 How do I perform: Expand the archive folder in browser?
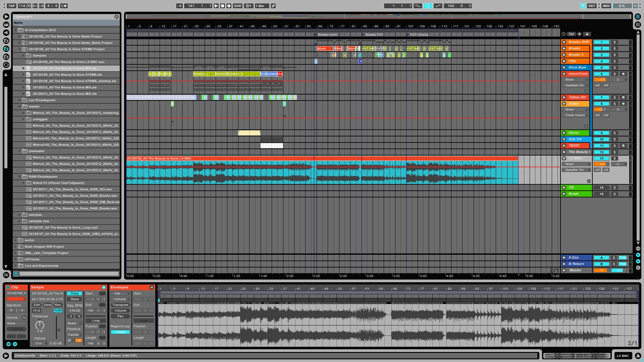[15, 240]
